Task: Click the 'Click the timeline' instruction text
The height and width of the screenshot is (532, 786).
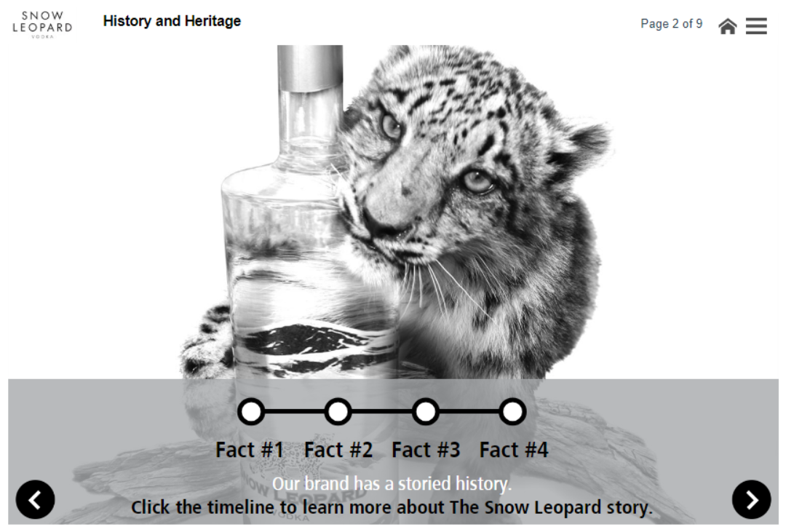Action: pyautogui.click(x=392, y=507)
